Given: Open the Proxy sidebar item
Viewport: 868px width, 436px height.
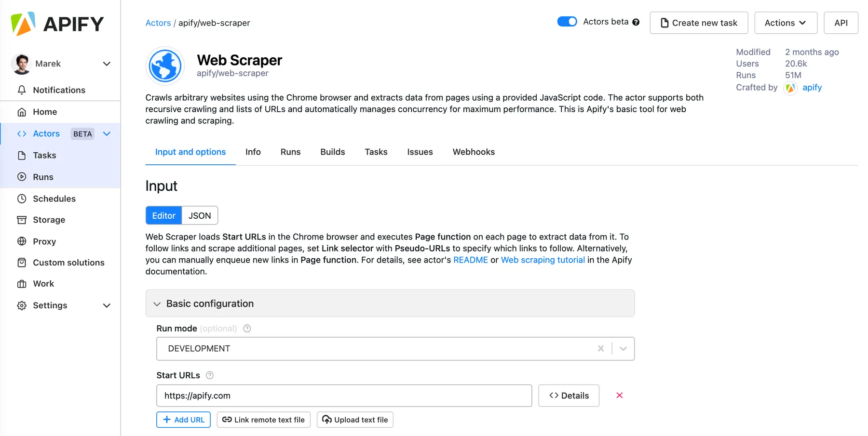Looking at the screenshot, I should [60, 241].
